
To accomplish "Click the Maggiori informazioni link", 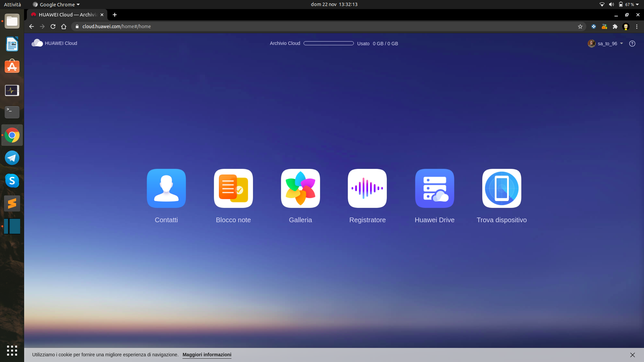I will coord(207,355).
